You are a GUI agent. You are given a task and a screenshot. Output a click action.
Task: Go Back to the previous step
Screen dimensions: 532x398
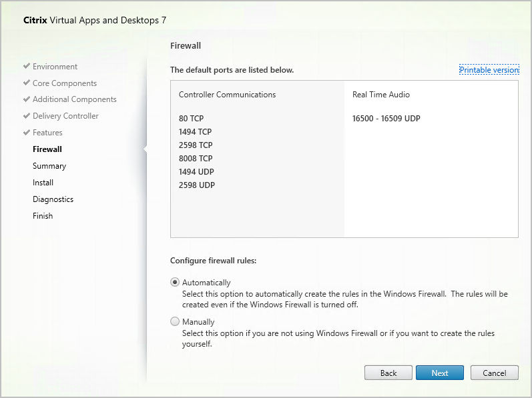[x=388, y=373]
